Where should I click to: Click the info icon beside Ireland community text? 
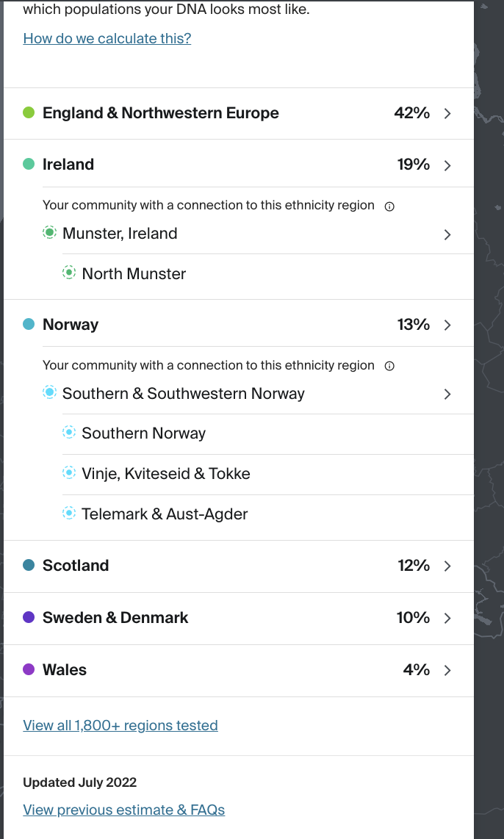[389, 206]
